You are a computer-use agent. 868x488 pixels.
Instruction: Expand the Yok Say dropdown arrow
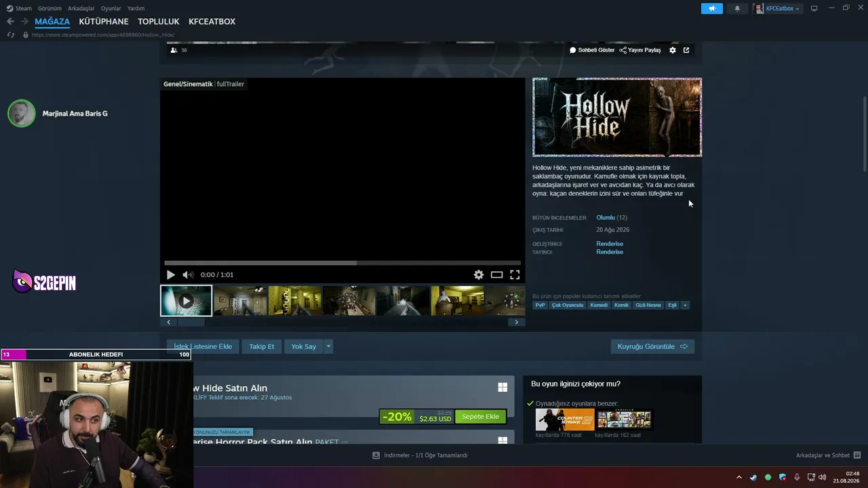click(328, 346)
